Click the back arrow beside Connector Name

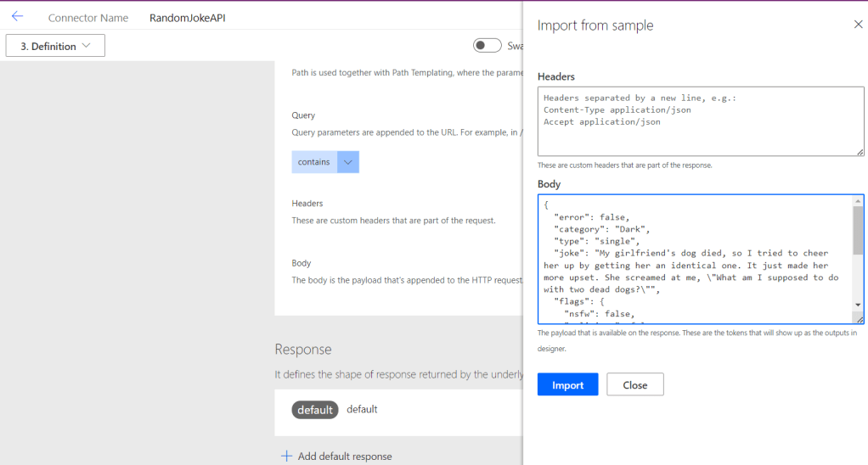(17, 17)
